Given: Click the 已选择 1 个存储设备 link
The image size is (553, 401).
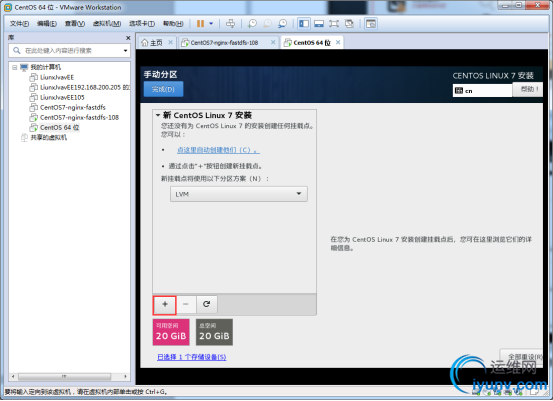Looking at the screenshot, I should click(192, 357).
